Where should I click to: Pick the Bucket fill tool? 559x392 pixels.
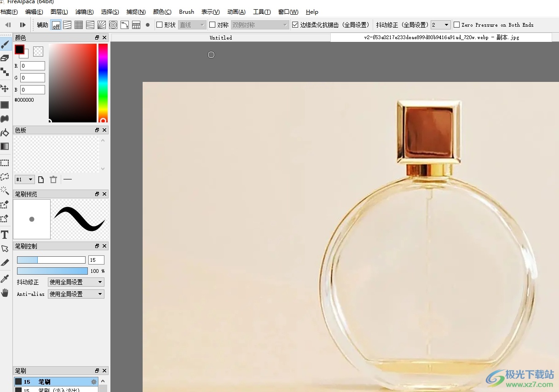5,133
